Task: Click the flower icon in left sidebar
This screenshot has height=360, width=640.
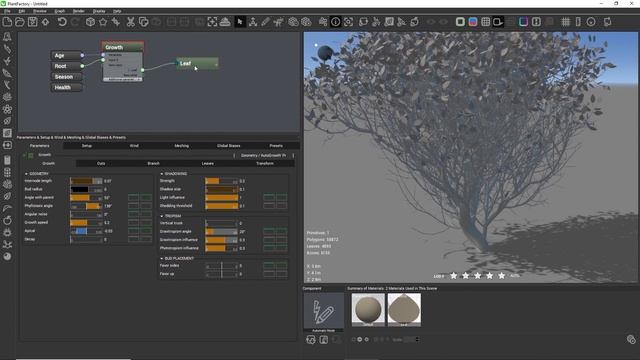Action: click(7, 109)
